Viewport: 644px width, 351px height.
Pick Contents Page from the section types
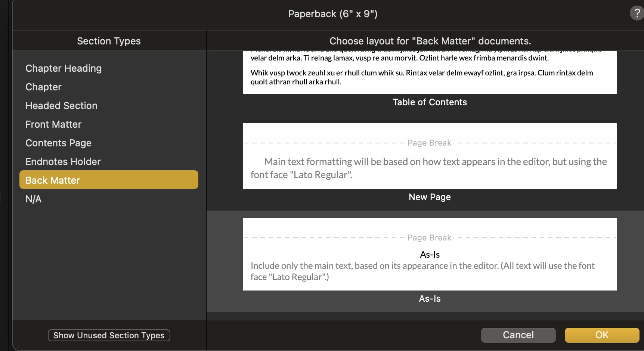58,143
